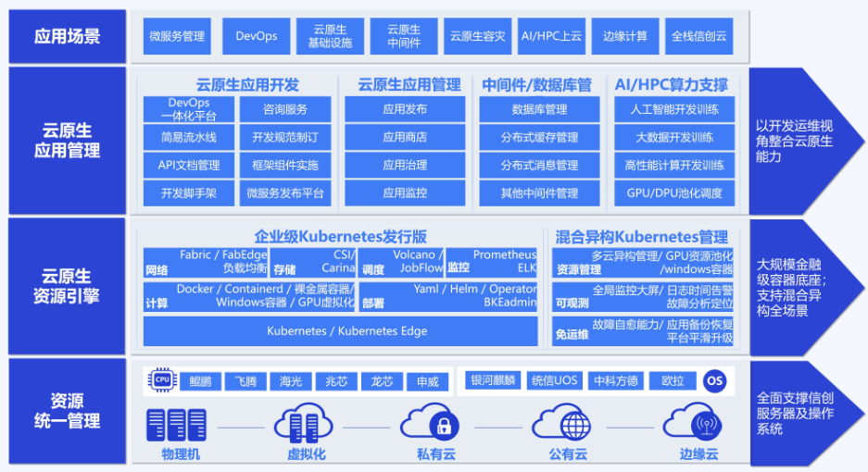Select the 大数据开发训练 box
The image size is (868, 472).
pyautogui.click(x=674, y=137)
